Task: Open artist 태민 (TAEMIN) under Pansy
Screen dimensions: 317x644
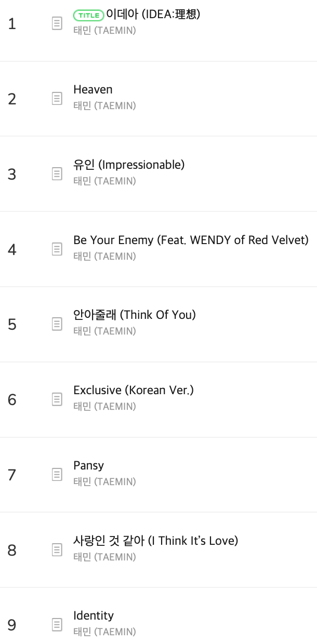Action: pos(104,482)
